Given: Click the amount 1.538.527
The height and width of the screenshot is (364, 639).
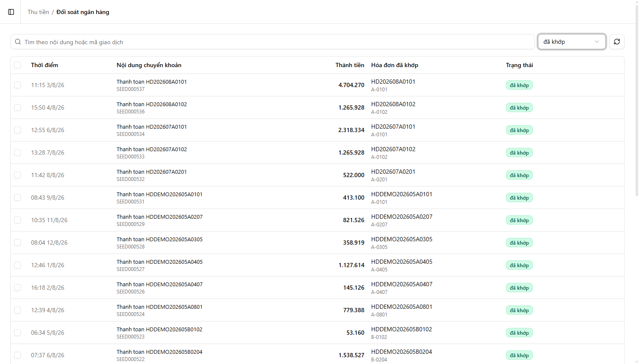Looking at the screenshot, I should (x=351, y=355).
